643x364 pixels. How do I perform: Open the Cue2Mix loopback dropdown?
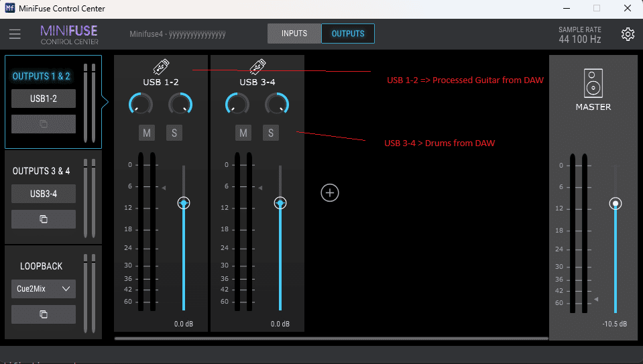pos(44,288)
